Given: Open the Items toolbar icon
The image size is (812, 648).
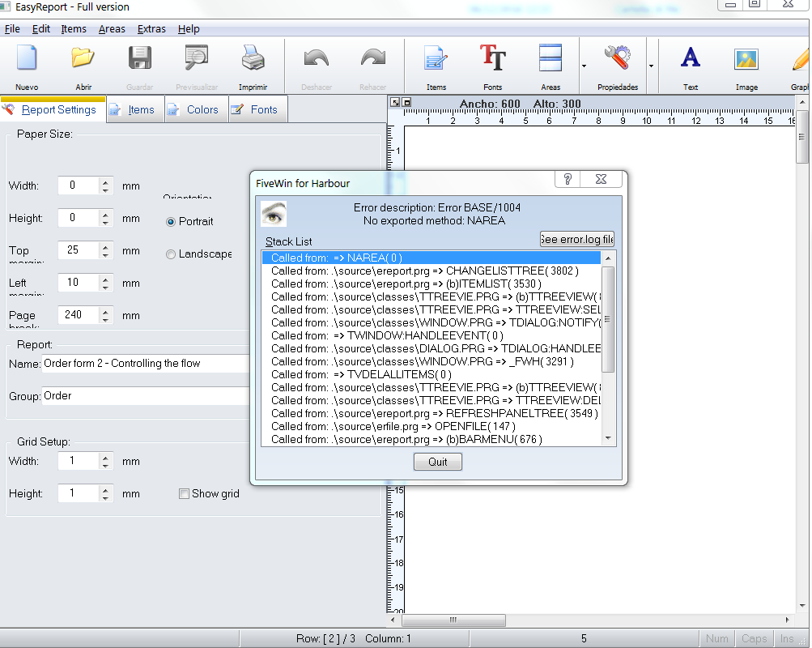Looking at the screenshot, I should [x=436, y=58].
